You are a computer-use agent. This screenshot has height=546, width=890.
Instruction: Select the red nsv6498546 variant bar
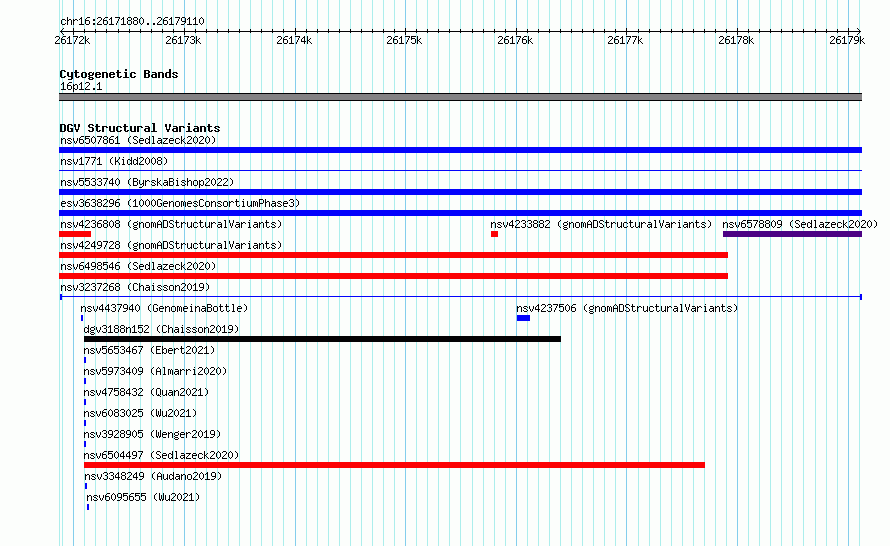pos(393,276)
